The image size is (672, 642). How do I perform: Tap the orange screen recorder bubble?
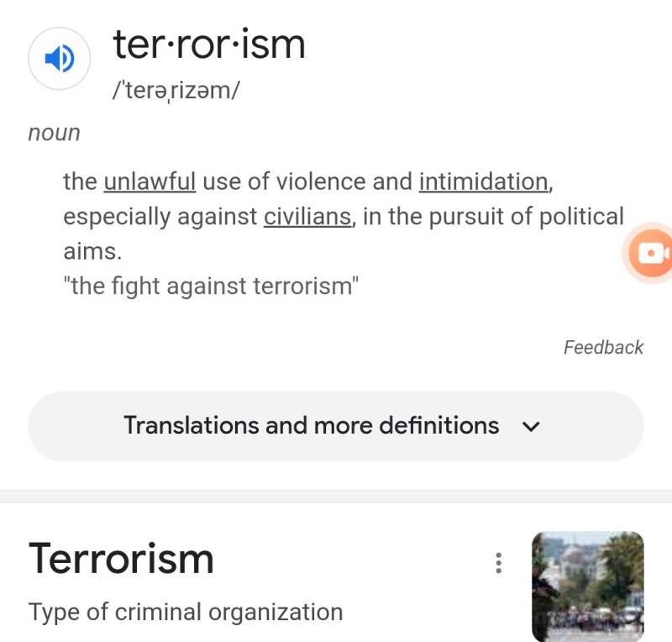[x=651, y=252]
